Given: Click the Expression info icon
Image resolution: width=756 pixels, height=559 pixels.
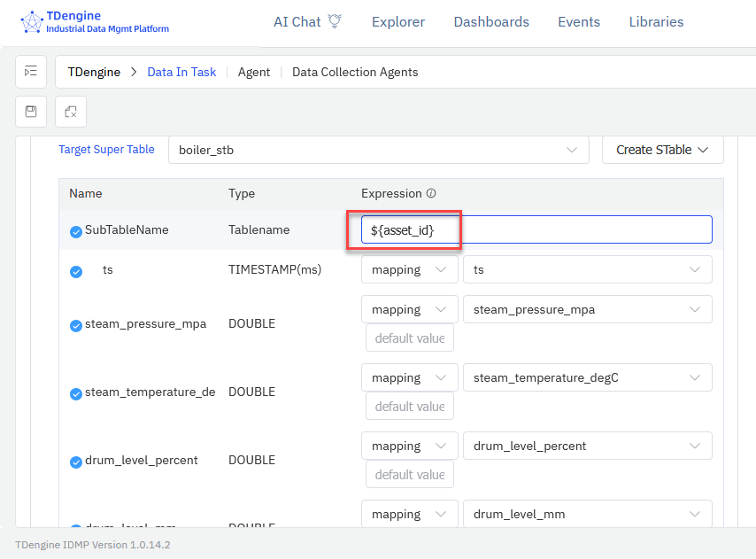Looking at the screenshot, I should click(431, 193).
